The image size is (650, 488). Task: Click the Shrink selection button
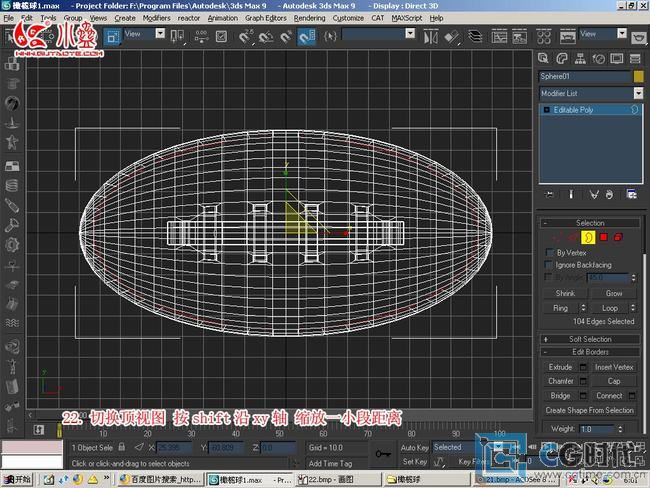[565, 294]
